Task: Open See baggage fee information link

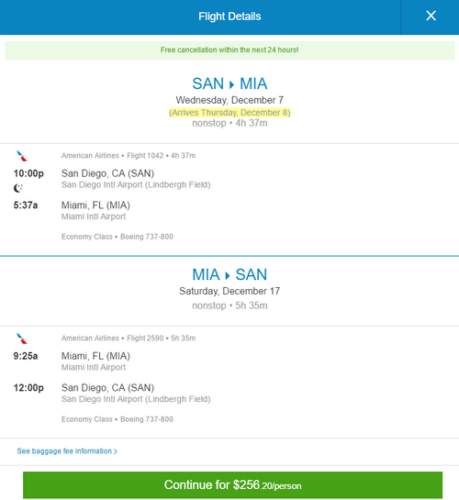Action: tap(67, 451)
